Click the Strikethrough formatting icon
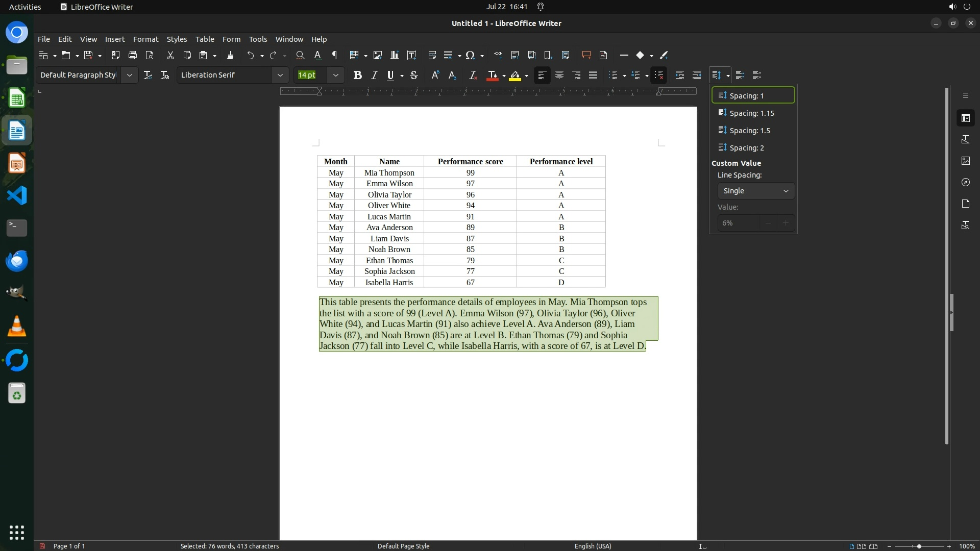 click(x=414, y=75)
